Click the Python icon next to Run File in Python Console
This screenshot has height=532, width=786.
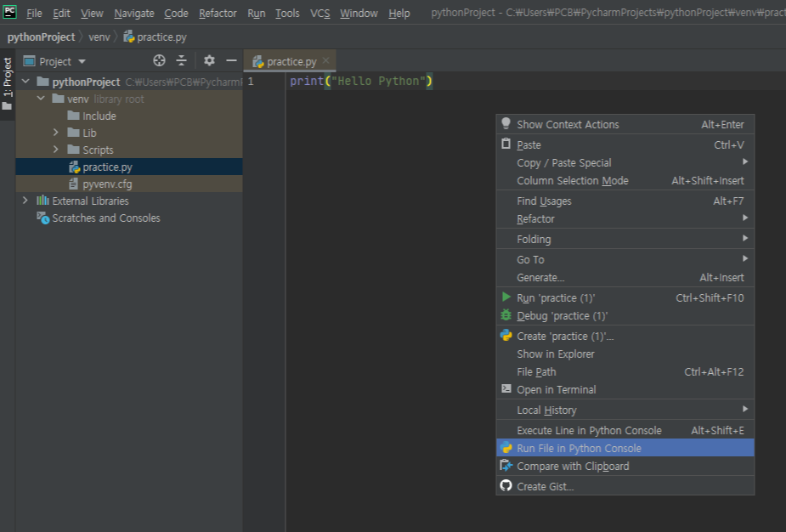click(x=506, y=447)
